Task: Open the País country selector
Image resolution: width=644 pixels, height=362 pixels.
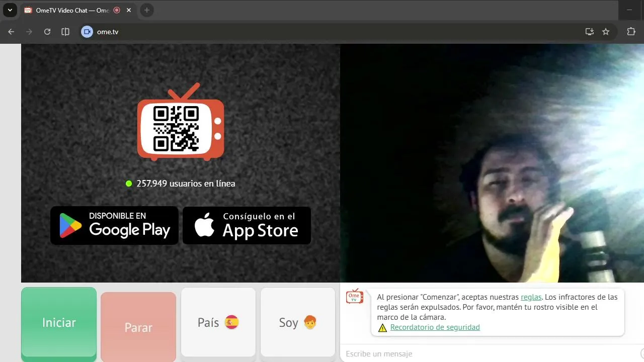Action: click(218, 322)
